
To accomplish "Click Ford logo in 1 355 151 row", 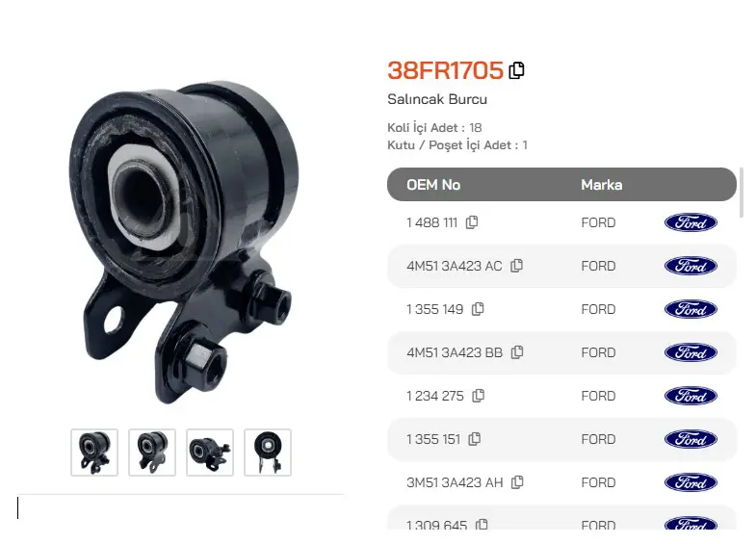I will pos(691,439).
